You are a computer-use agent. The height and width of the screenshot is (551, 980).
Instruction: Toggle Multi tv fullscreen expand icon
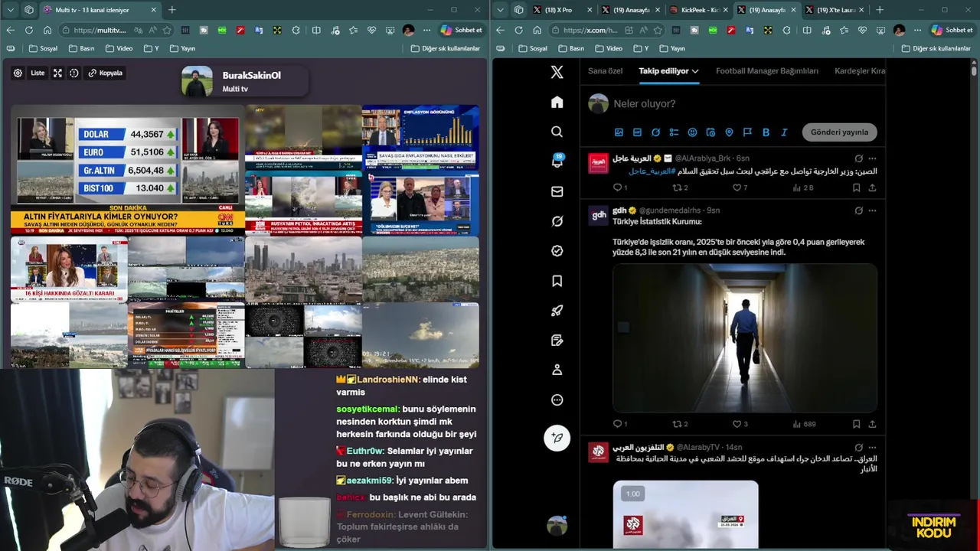57,73
